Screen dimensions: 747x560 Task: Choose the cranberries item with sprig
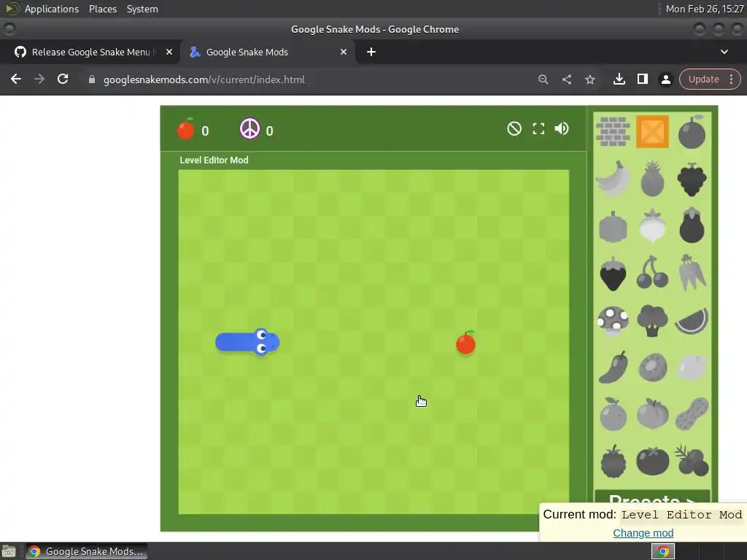click(692, 460)
